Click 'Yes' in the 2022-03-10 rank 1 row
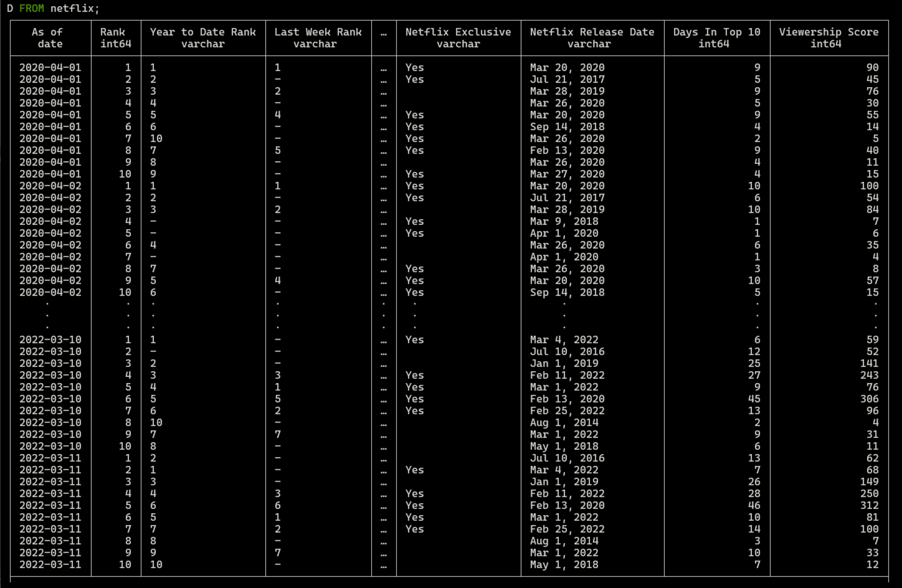The image size is (902, 588). tap(414, 340)
